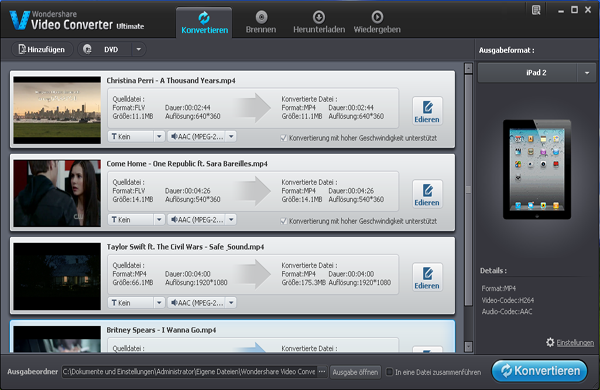Start conversion with the Konvertieren button

(x=540, y=370)
